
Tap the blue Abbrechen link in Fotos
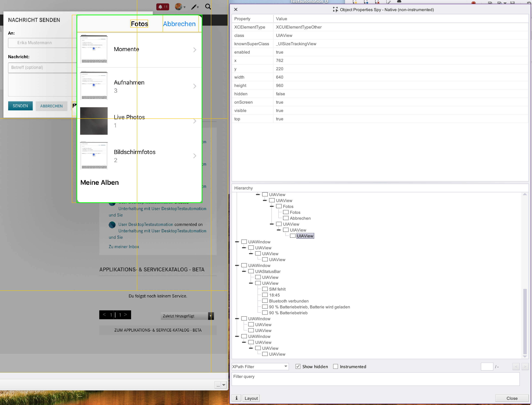[179, 24]
